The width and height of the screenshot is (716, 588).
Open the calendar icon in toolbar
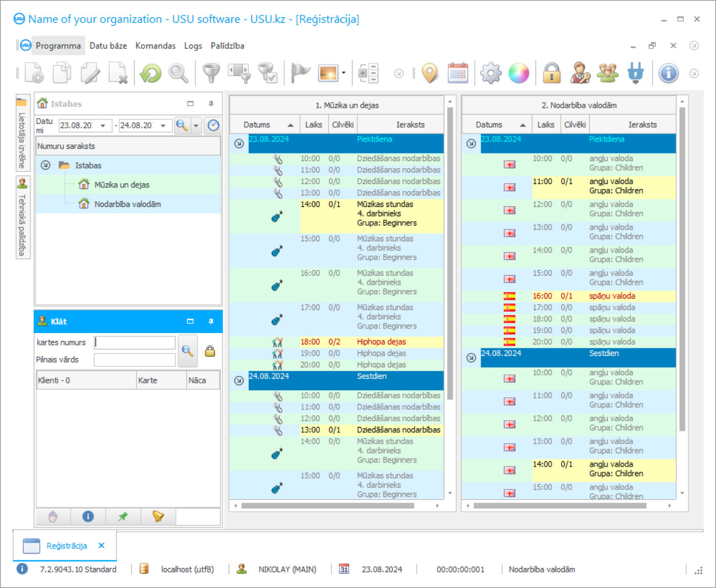[457, 73]
